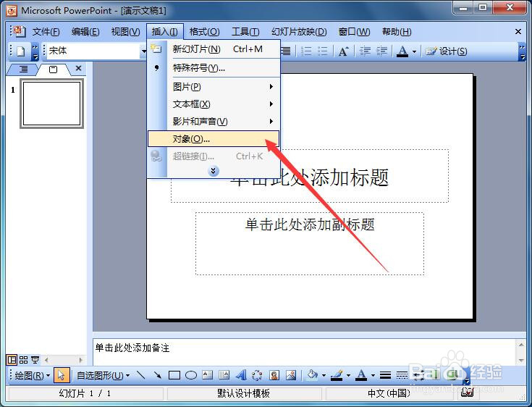Apply drawing toolbar font color icon
Viewport: 532px width, 407px height.
point(361,375)
